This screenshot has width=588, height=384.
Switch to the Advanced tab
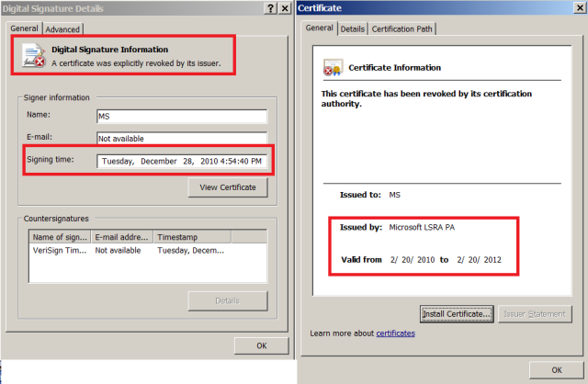62,29
